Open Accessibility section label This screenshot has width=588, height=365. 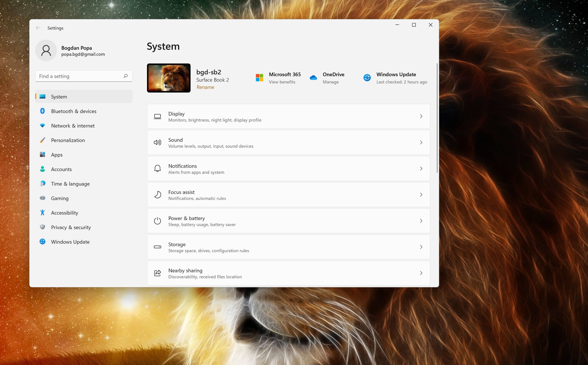[x=65, y=213]
